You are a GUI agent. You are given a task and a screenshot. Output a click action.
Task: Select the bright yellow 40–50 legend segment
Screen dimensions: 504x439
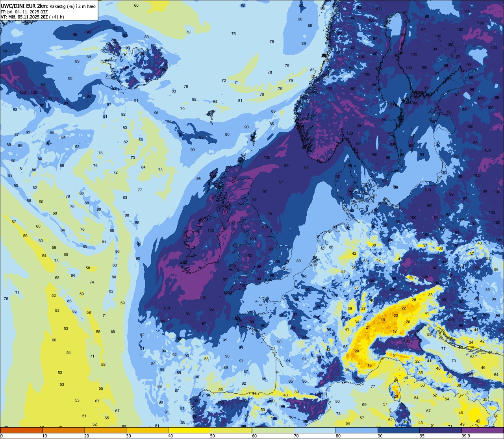(x=189, y=430)
